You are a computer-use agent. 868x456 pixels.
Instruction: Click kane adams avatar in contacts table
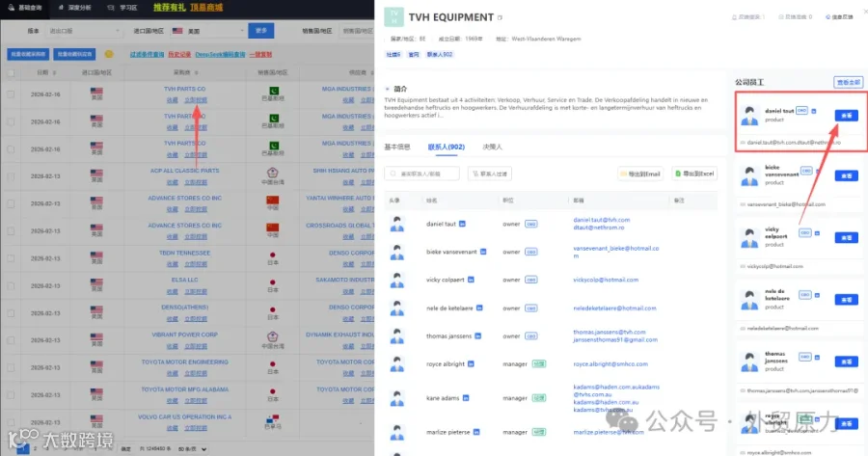[397, 398]
